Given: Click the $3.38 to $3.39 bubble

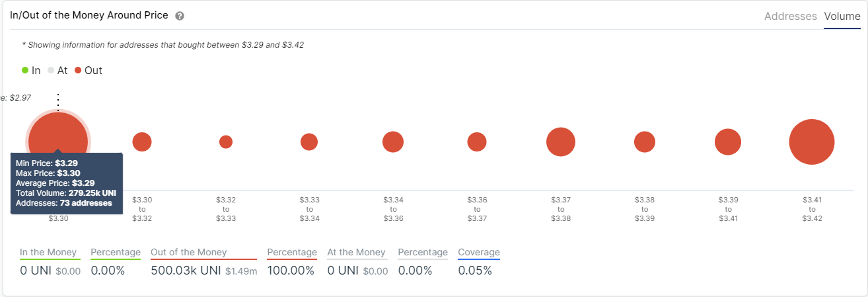Looking at the screenshot, I should 645,142.
